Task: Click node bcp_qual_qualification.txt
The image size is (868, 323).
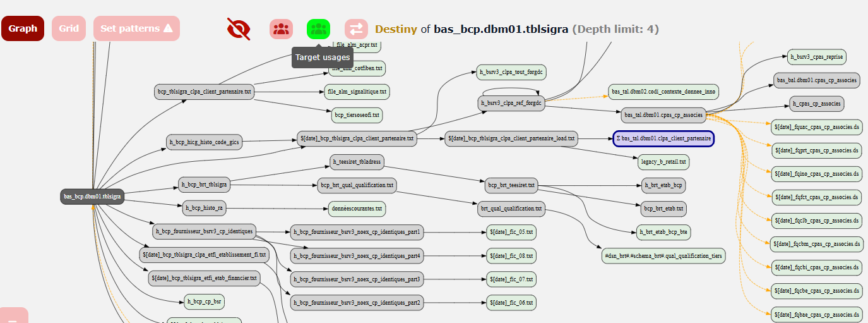Action: pyautogui.click(x=357, y=185)
